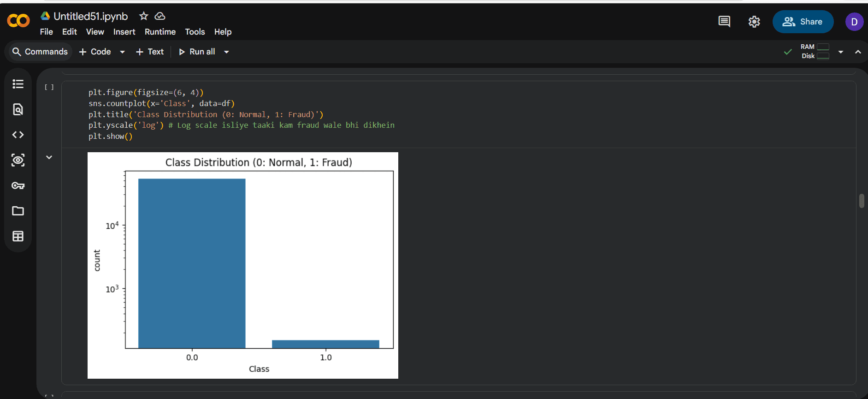Open the File menu
868x399 pixels.
tap(47, 32)
